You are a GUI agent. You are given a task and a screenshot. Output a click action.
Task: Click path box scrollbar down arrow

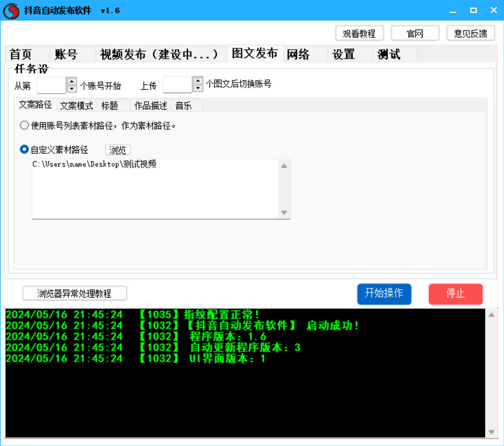click(284, 212)
